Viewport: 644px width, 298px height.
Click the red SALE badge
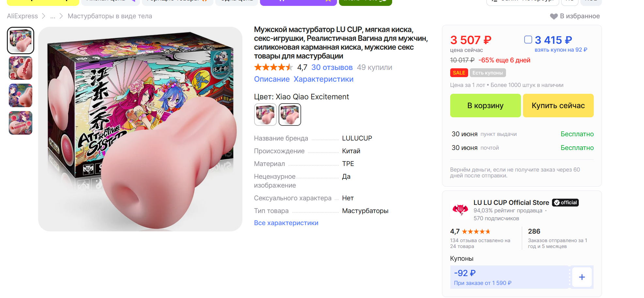pos(459,73)
